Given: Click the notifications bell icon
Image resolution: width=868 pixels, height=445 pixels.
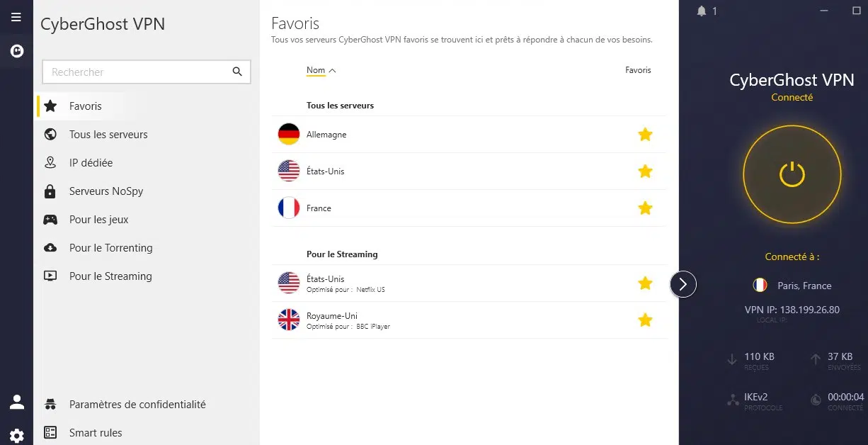Looking at the screenshot, I should [x=702, y=11].
